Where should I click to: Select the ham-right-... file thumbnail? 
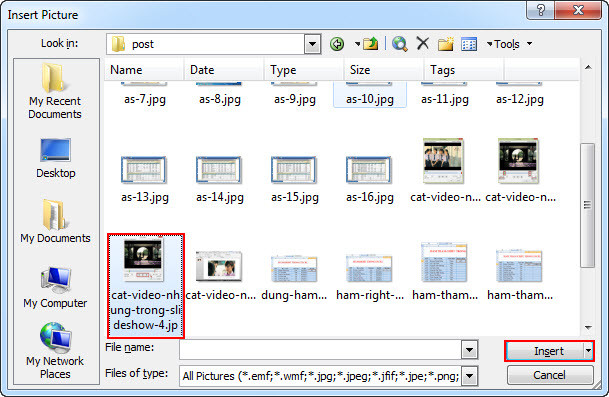[369, 268]
